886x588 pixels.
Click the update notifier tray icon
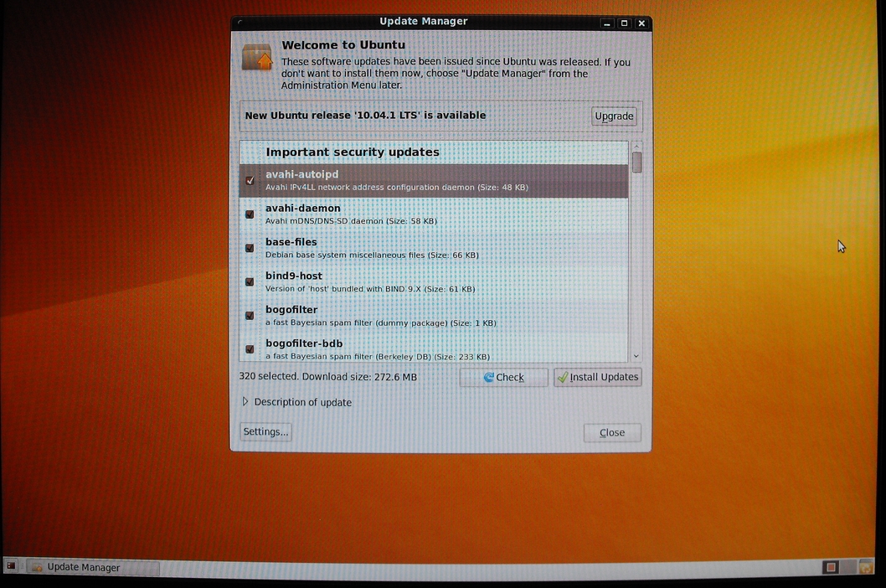pyautogui.click(x=865, y=567)
